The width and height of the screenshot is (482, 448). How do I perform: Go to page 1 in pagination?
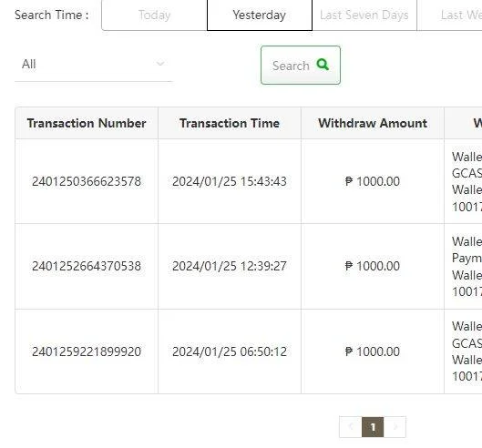373,427
